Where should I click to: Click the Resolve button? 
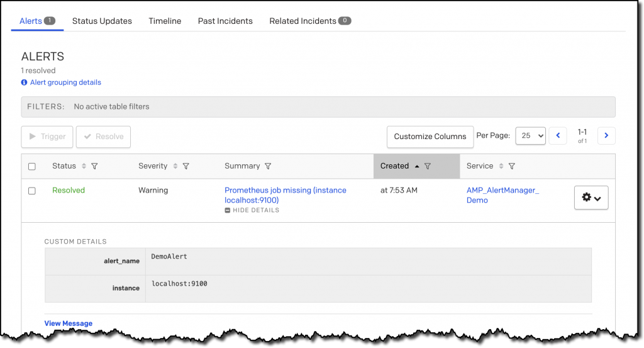104,137
